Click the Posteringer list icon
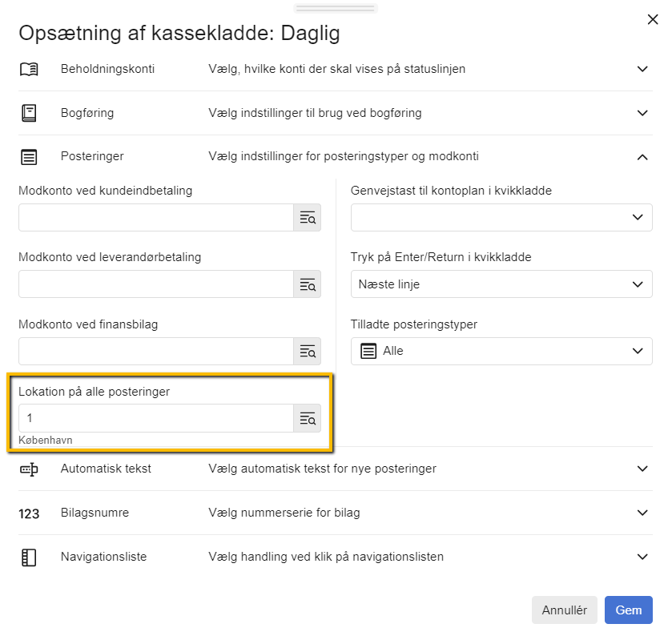 29,157
